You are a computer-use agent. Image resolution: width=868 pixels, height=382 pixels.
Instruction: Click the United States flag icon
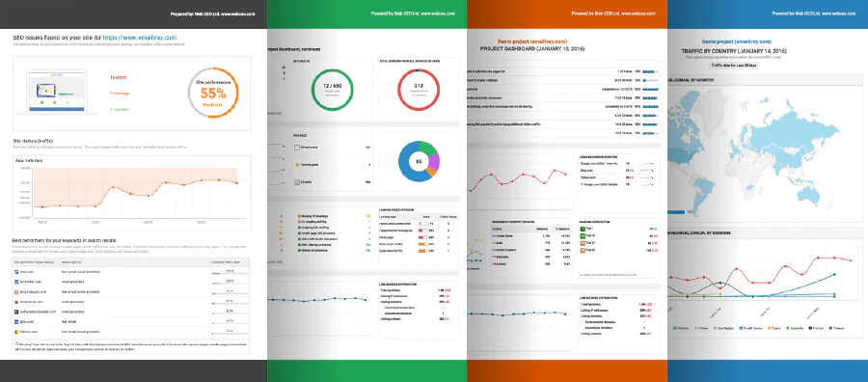click(494, 235)
